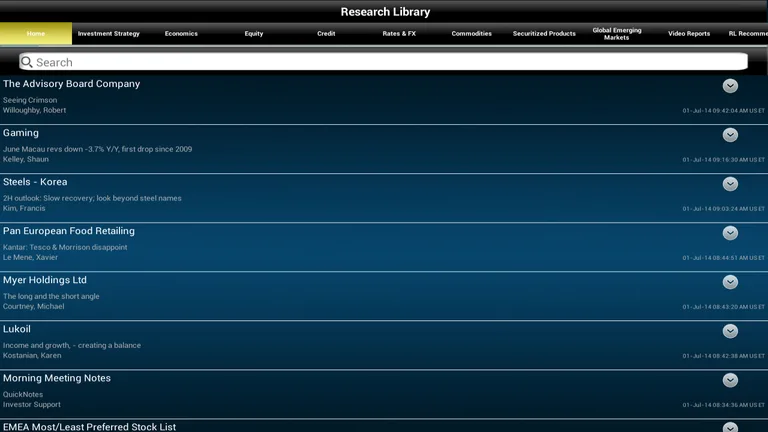Click 'The long and the short angle' subtitle
This screenshot has height=432, width=768.
51,296
